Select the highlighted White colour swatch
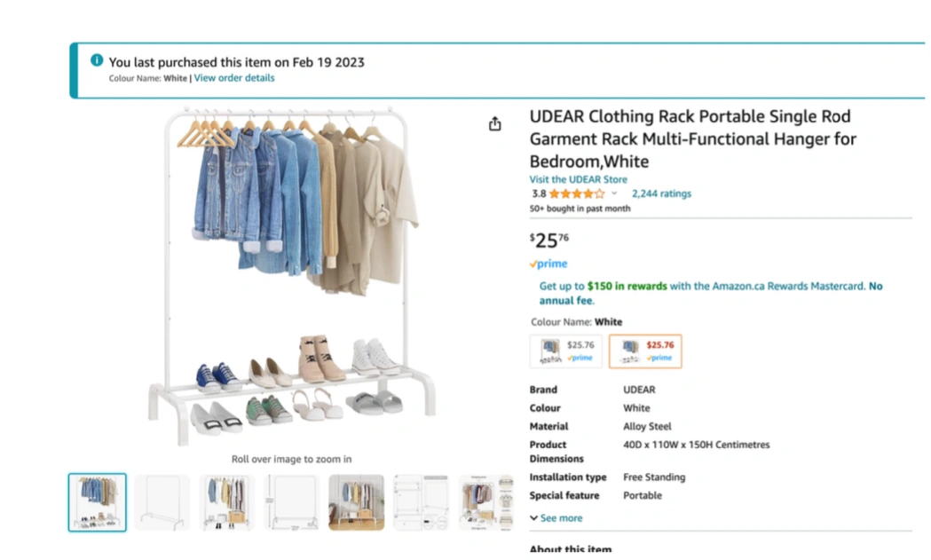This screenshot has width=931, height=560. [x=645, y=351]
